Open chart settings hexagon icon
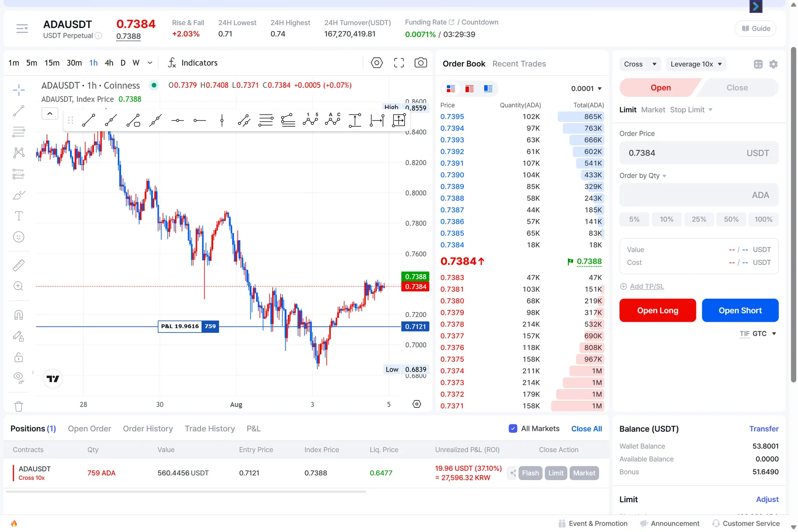 (376, 63)
